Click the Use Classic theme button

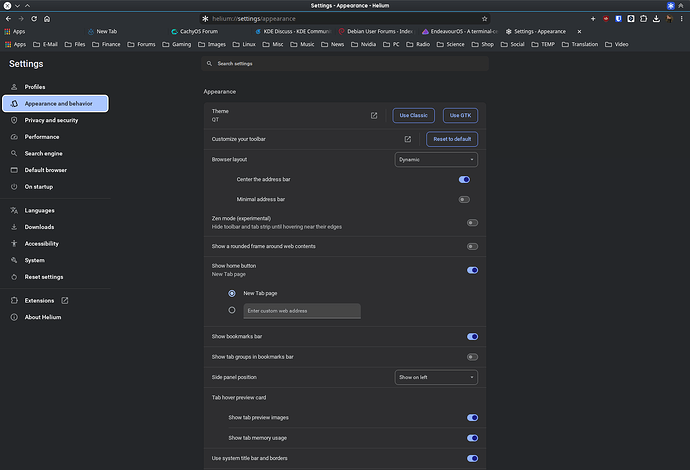click(413, 115)
